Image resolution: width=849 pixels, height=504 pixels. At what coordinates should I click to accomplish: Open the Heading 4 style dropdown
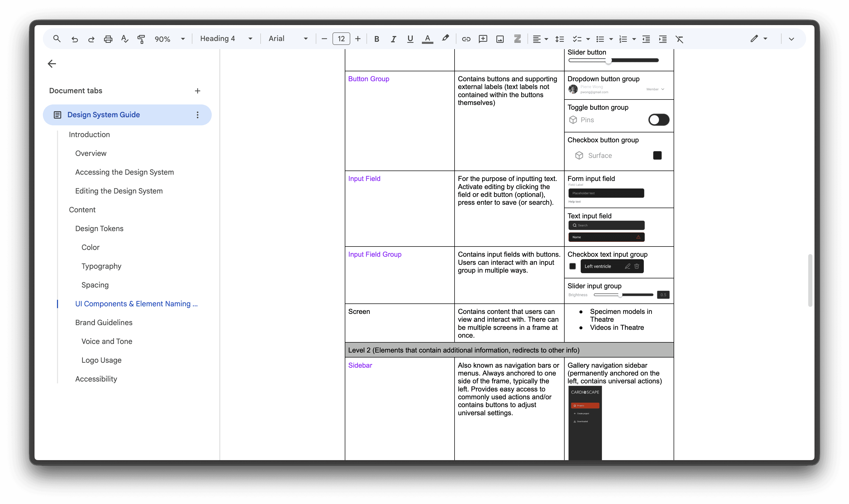pyautogui.click(x=226, y=39)
